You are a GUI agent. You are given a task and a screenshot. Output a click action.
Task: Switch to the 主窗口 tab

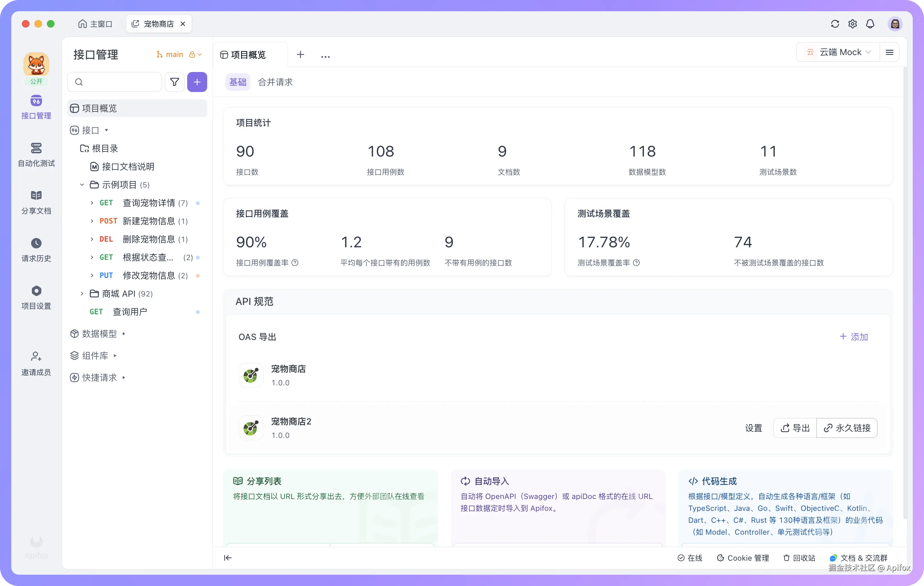point(95,24)
